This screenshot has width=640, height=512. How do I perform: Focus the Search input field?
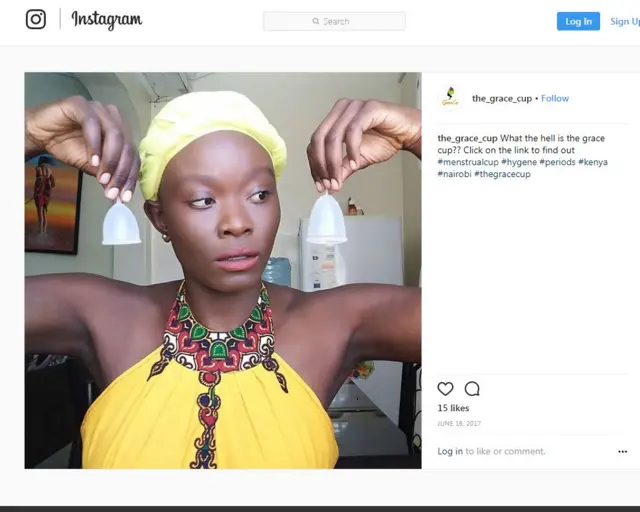pos(334,21)
